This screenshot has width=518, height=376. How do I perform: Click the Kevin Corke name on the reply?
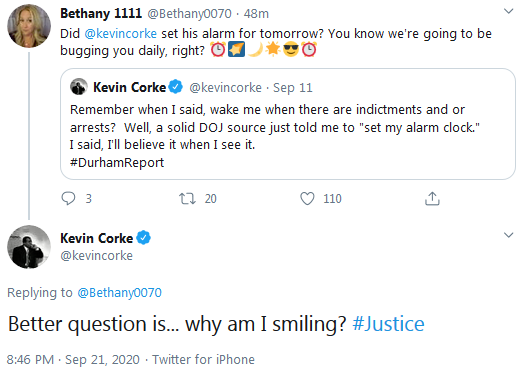click(x=97, y=238)
